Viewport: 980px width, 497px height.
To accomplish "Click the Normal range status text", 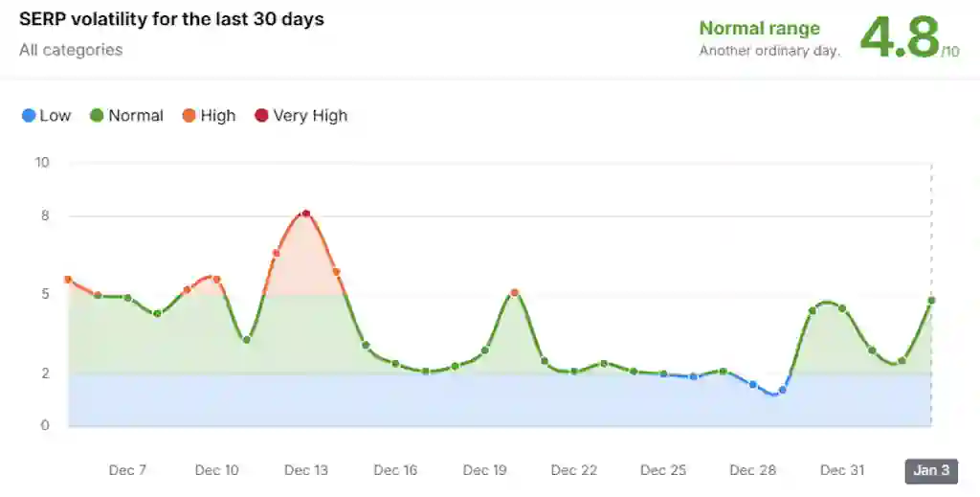I will [759, 28].
